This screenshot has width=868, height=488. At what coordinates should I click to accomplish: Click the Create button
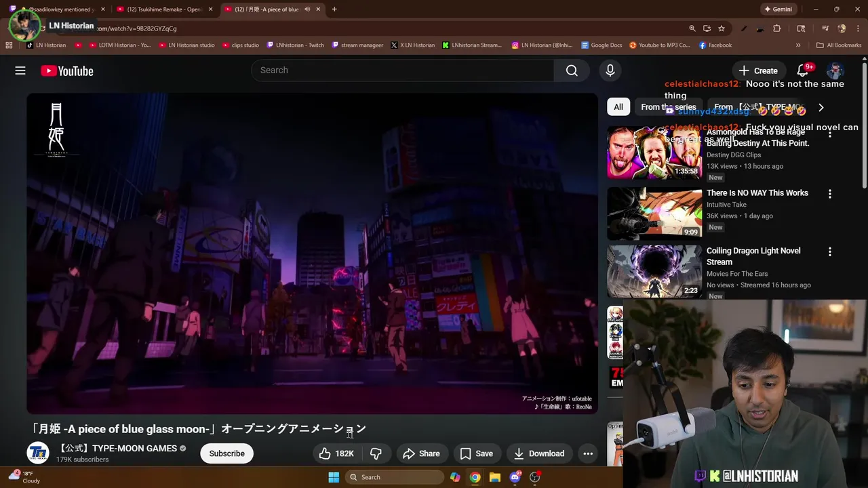tap(758, 70)
